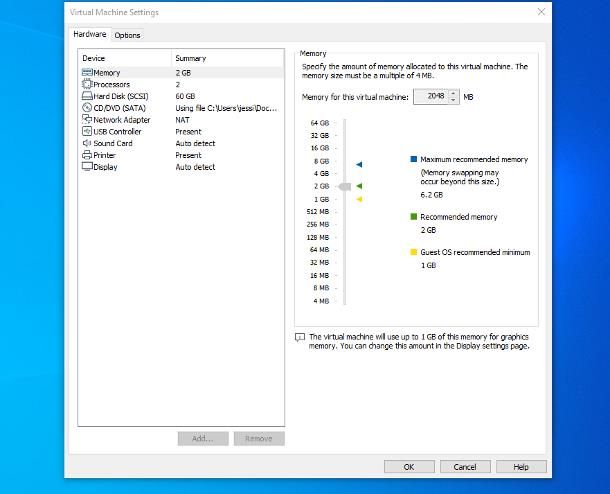610x494 pixels.
Task: Click the Printer summary Present
Action: pos(188,155)
